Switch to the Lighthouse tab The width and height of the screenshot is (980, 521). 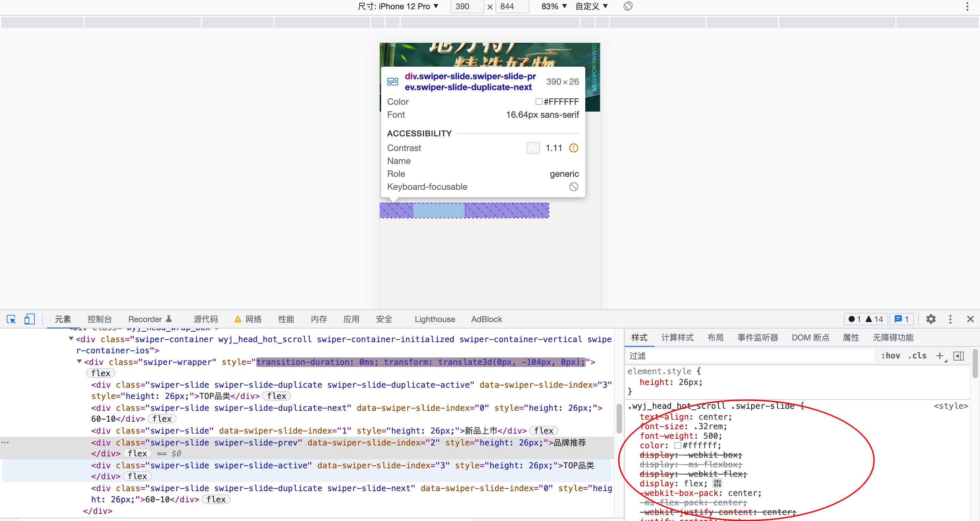(x=435, y=319)
